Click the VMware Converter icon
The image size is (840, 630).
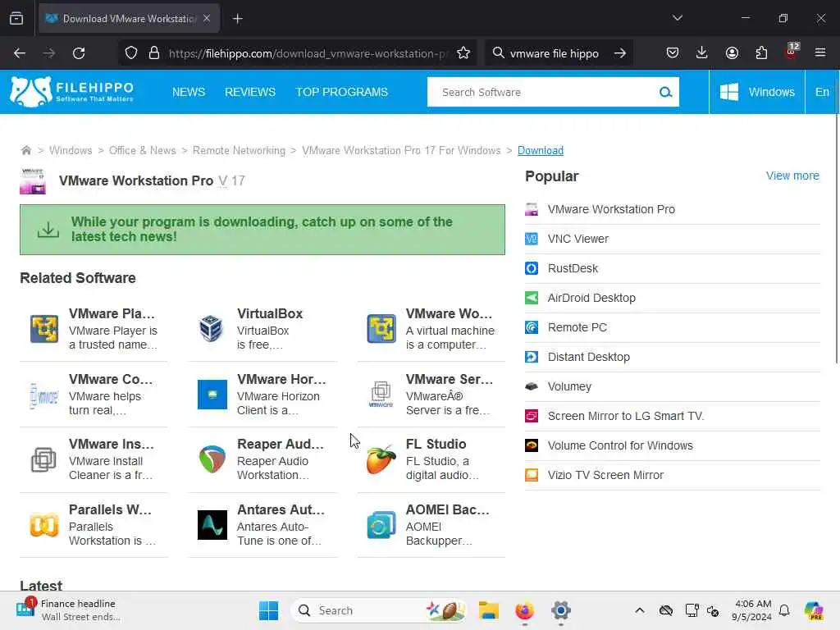pos(44,396)
